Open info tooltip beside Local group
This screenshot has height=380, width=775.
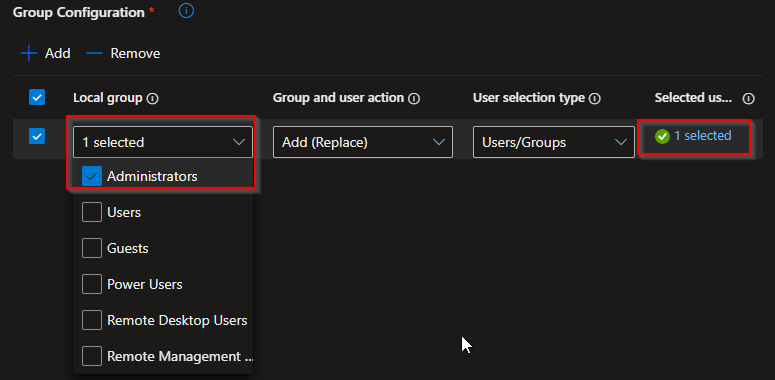pos(153,99)
